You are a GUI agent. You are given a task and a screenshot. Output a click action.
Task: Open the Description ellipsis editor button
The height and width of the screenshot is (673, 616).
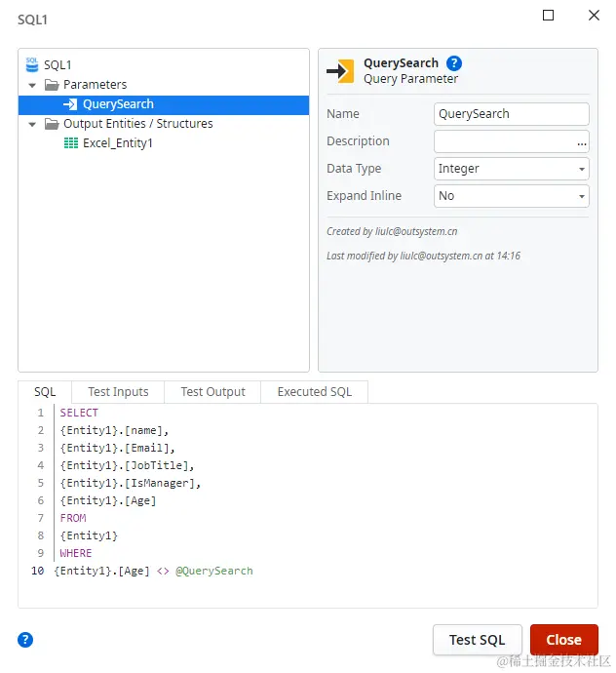tap(581, 143)
